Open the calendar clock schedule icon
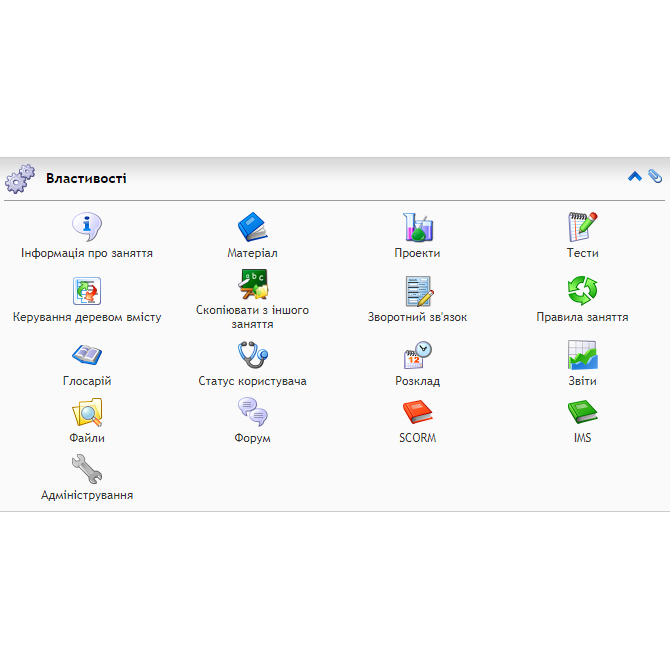This screenshot has width=672, height=672. [x=418, y=355]
